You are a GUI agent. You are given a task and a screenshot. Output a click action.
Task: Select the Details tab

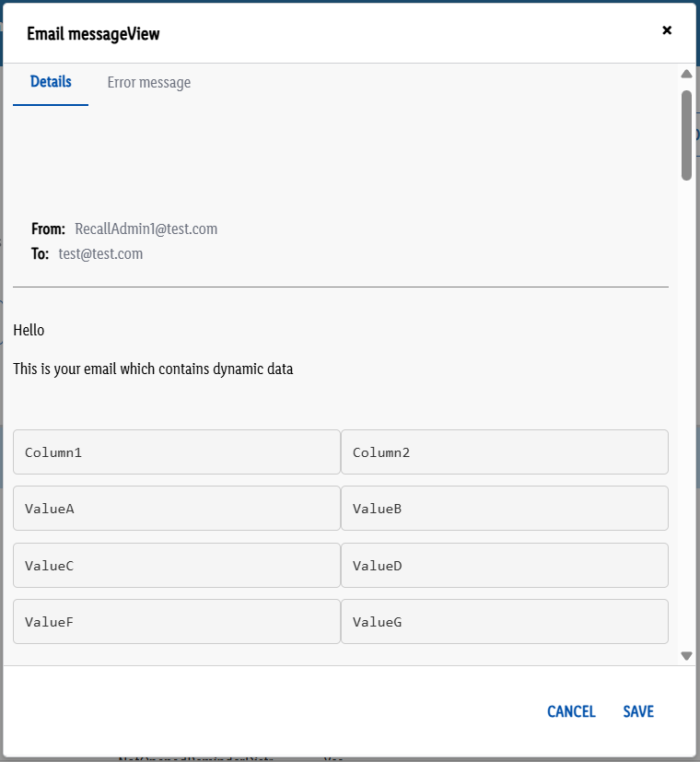(51, 82)
